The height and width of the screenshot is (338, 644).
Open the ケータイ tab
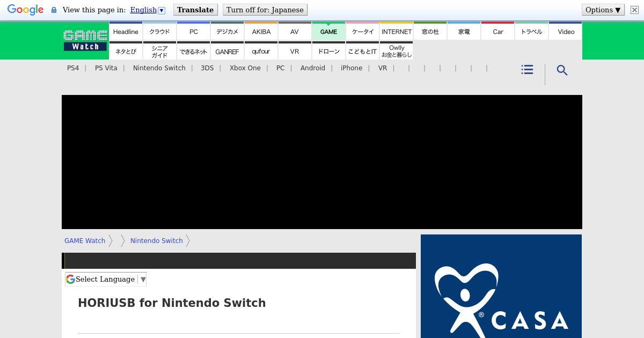tap(363, 32)
